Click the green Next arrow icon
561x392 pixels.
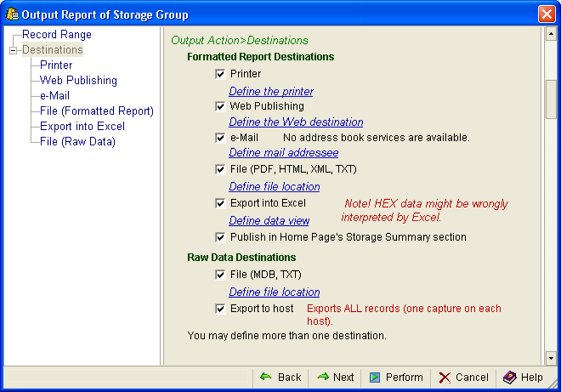click(x=323, y=377)
